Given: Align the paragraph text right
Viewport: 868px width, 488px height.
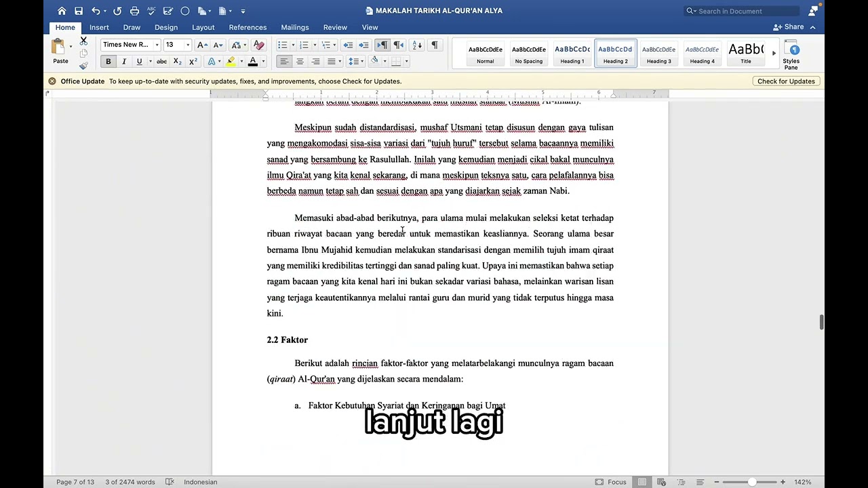Looking at the screenshot, I should click(x=315, y=62).
